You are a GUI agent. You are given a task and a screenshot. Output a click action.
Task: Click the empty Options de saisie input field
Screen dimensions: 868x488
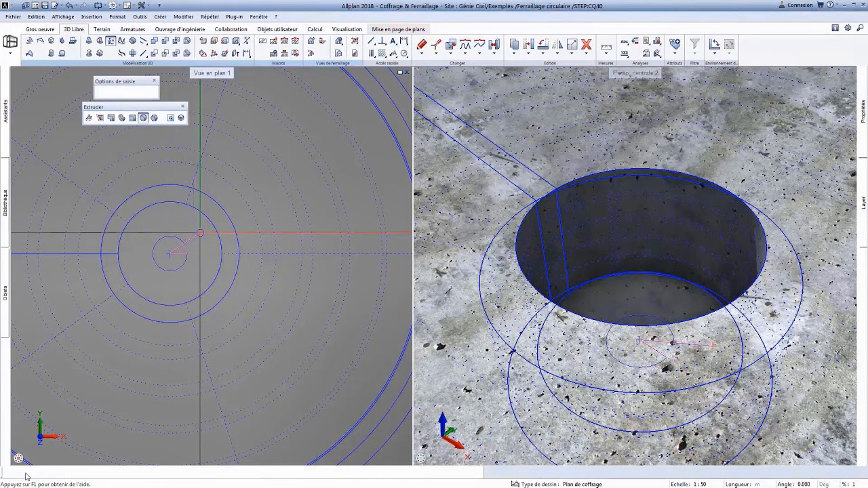(x=126, y=92)
